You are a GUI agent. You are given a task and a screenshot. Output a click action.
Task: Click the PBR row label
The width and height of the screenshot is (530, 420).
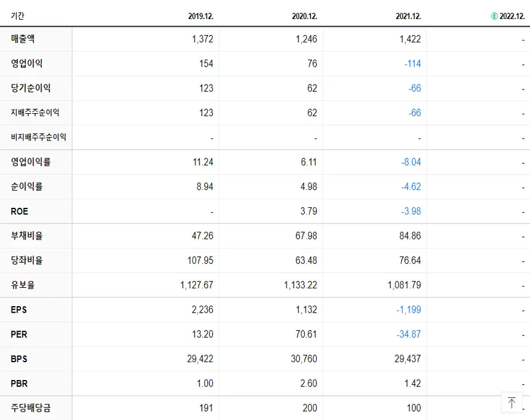(x=19, y=384)
